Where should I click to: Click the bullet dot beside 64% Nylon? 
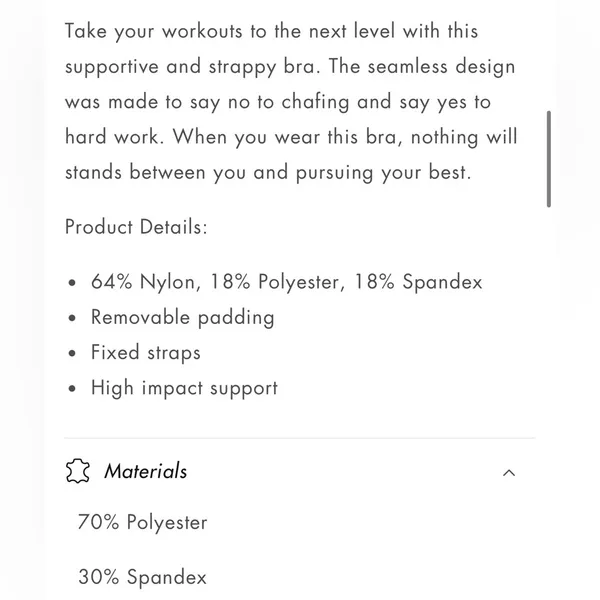click(x=72, y=283)
